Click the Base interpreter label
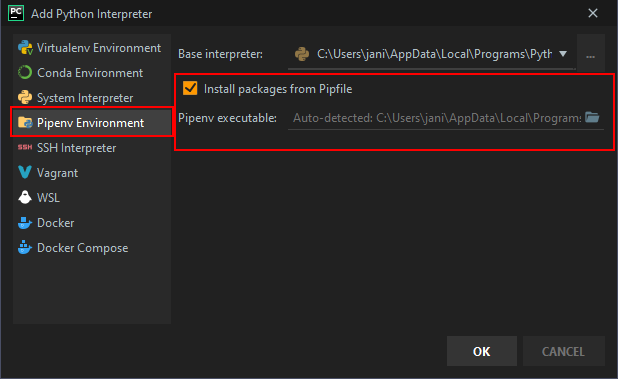618x379 pixels. (x=220, y=54)
